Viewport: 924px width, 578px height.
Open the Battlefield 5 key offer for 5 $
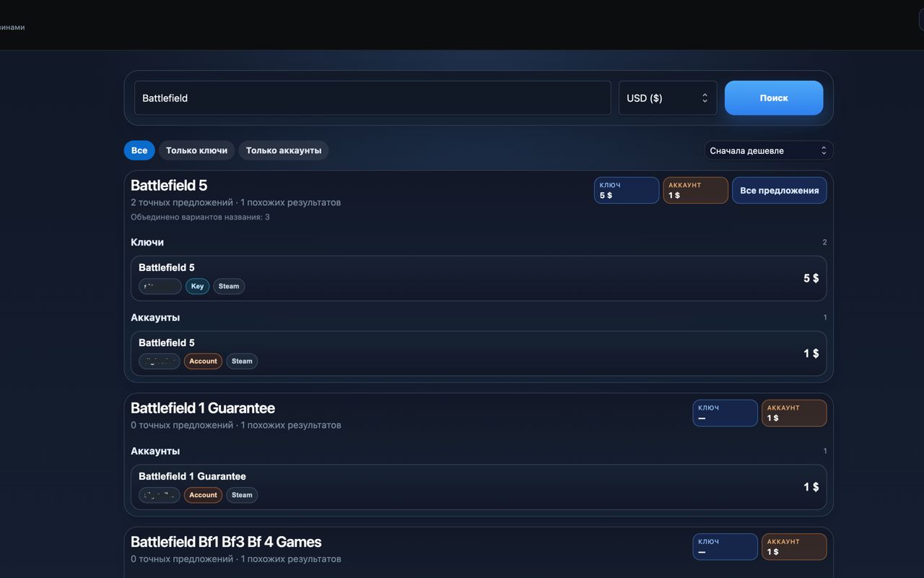[x=478, y=278]
